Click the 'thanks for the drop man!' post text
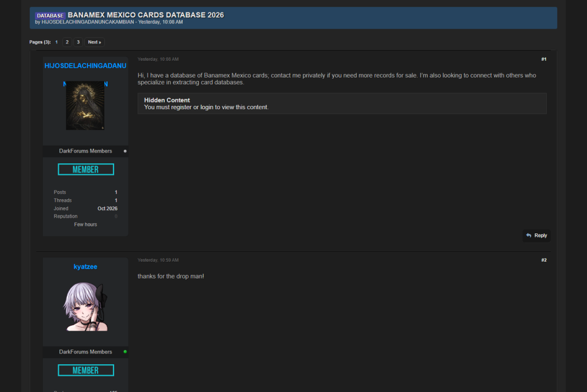Image resolution: width=587 pixels, height=392 pixels. [171, 276]
